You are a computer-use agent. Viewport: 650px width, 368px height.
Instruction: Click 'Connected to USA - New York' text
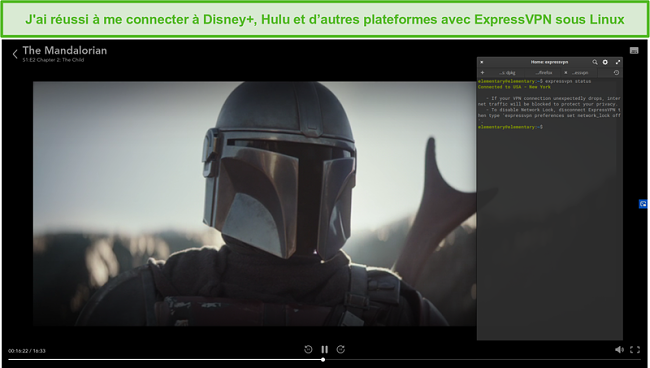click(514, 87)
